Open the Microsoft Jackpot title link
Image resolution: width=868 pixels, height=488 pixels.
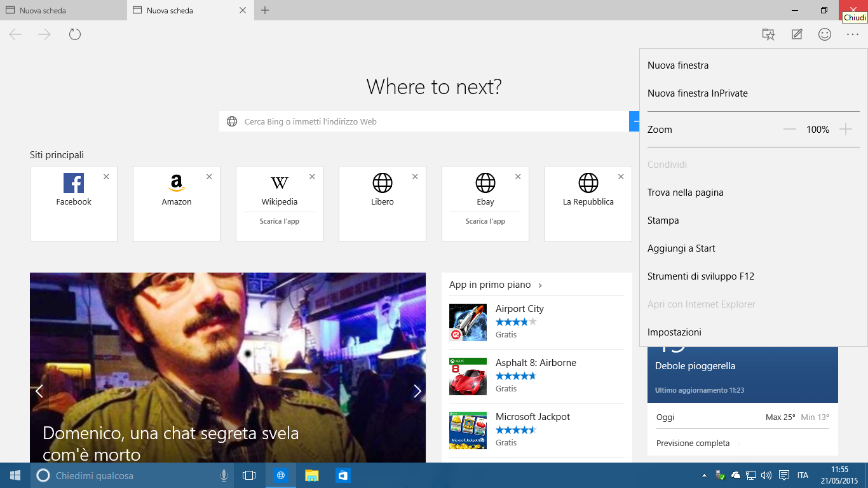[x=532, y=417]
